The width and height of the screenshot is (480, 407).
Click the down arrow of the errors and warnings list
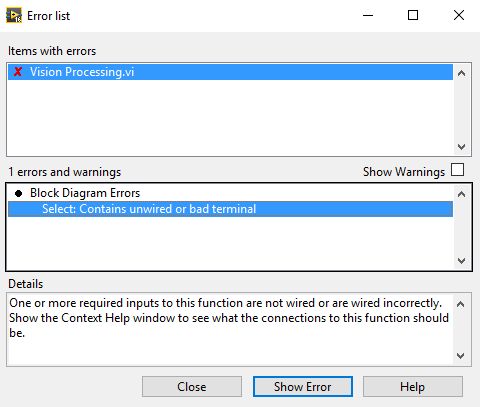[461, 261]
